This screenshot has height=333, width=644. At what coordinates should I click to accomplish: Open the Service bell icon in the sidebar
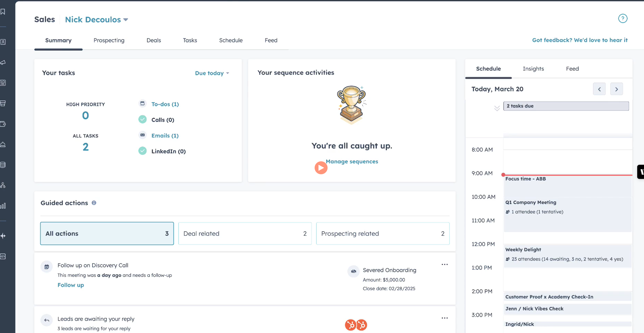(3, 145)
